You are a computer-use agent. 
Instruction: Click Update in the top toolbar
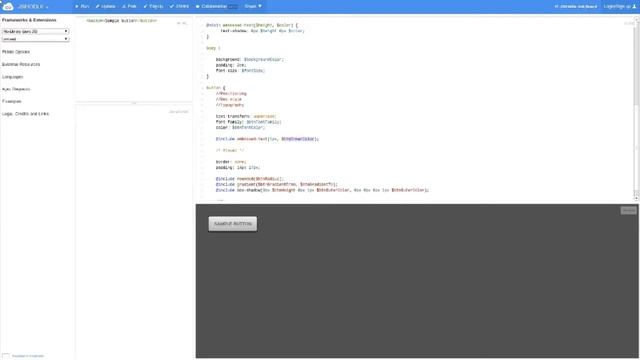click(105, 7)
